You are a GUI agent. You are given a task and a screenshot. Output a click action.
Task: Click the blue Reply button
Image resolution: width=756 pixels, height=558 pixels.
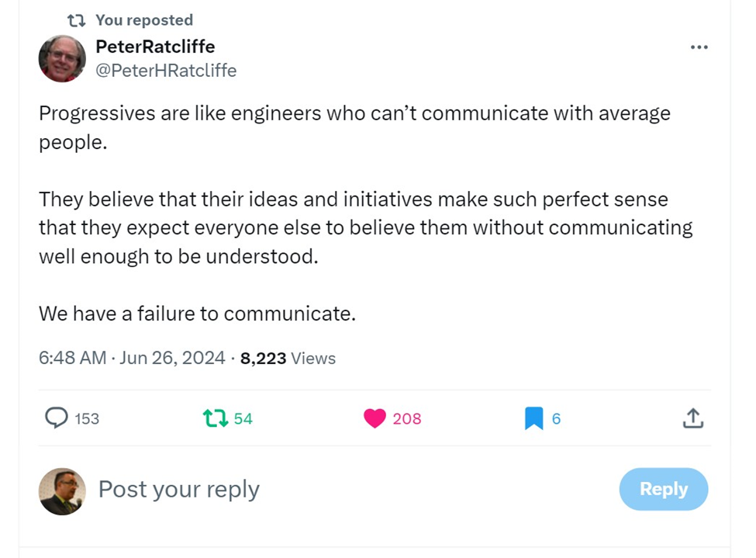pyautogui.click(x=664, y=489)
